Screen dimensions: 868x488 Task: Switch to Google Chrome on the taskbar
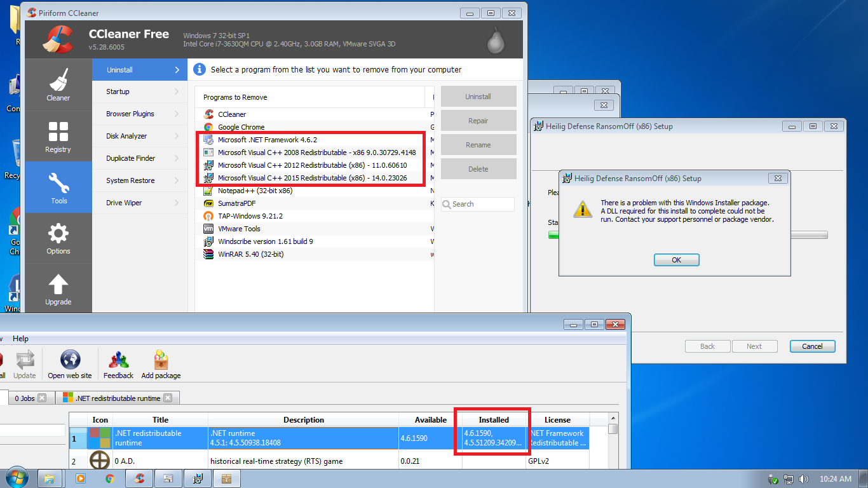110,478
